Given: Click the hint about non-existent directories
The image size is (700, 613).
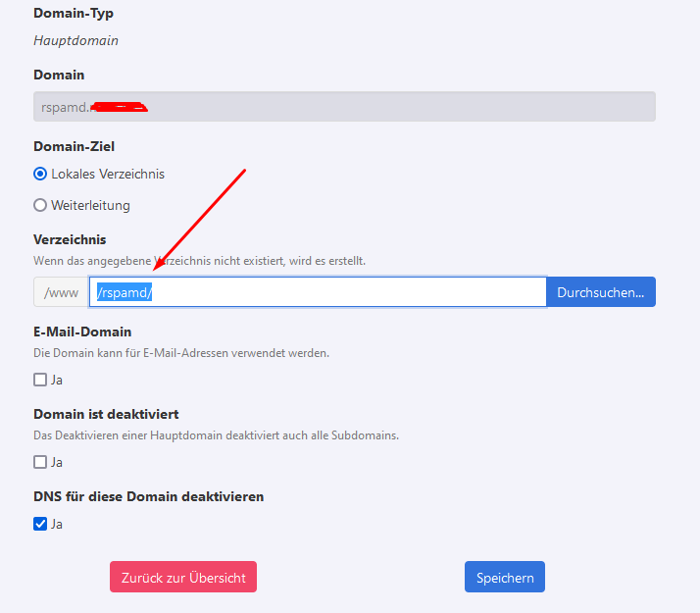Looking at the screenshot, I should (199, 260).
